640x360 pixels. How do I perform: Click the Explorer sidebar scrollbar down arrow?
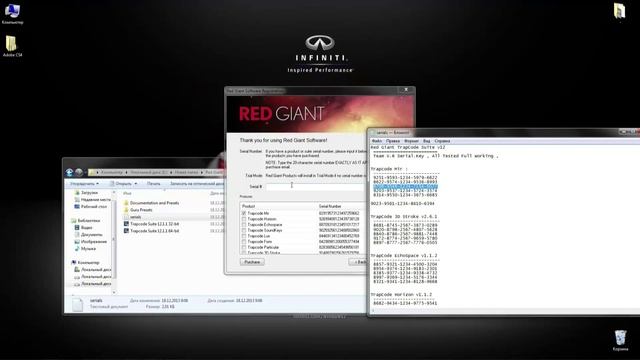pos(114,292)
